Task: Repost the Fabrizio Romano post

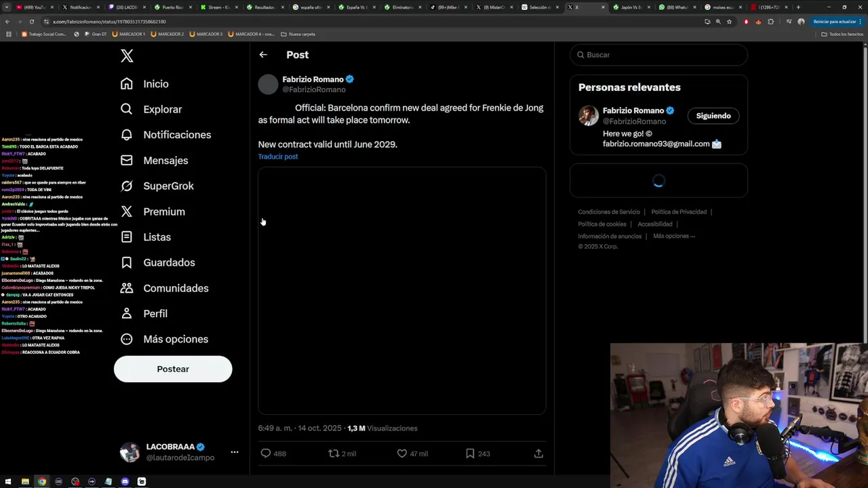Action: coord(334,453)
